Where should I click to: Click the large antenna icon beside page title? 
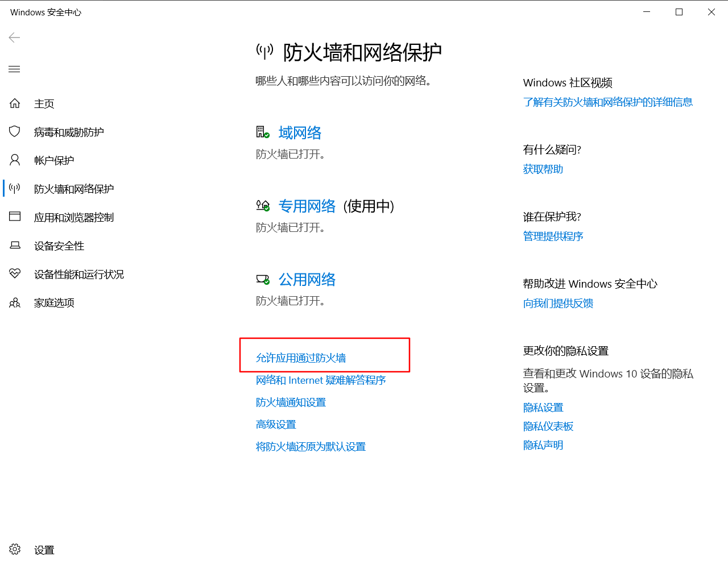(x=264, y=52)
